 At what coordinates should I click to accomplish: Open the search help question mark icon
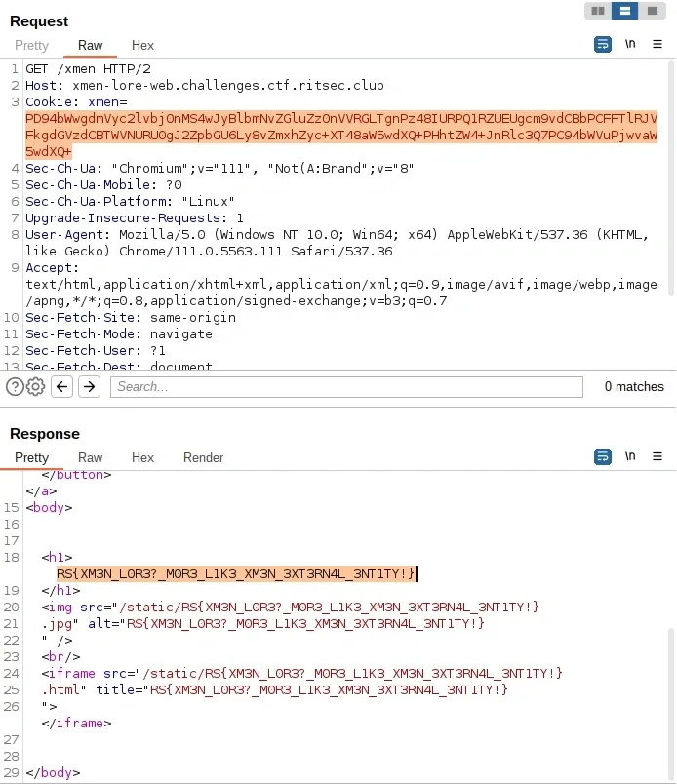(x=15, y=387)
